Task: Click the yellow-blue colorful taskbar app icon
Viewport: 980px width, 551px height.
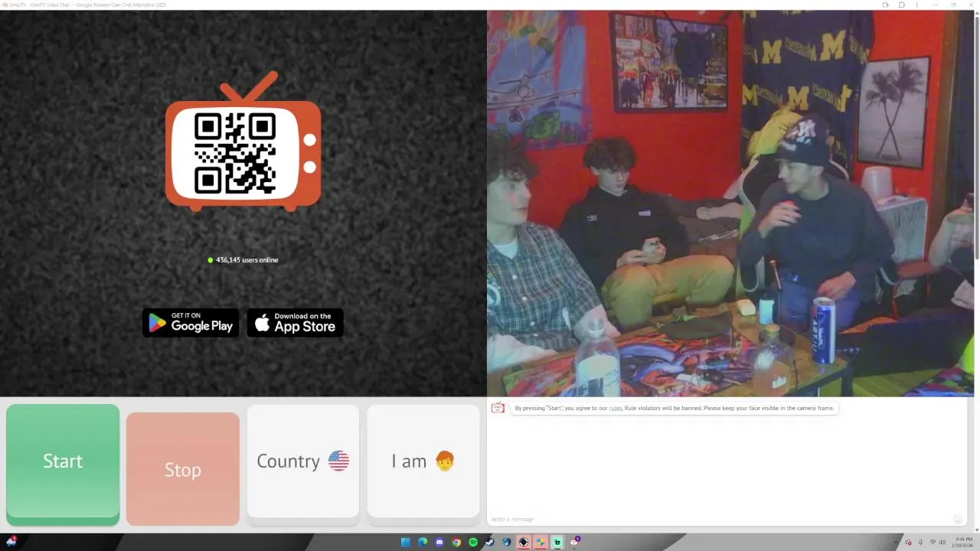Action: 541,543
